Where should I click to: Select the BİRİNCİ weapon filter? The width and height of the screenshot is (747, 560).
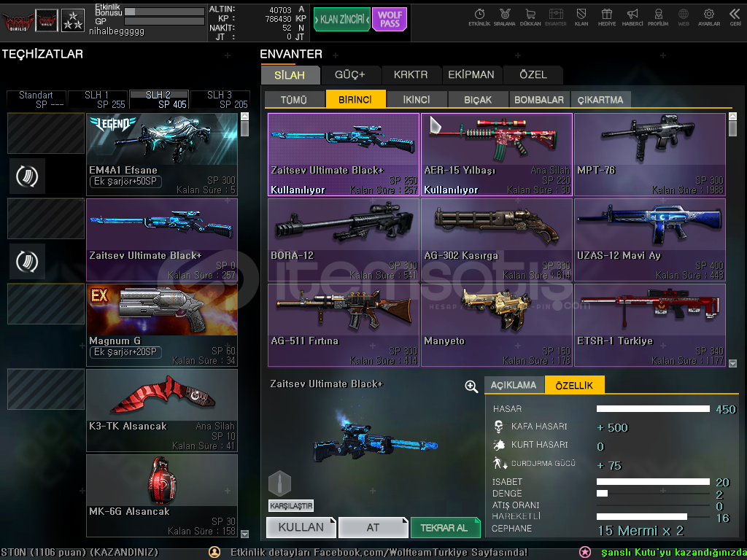point(355,99)
